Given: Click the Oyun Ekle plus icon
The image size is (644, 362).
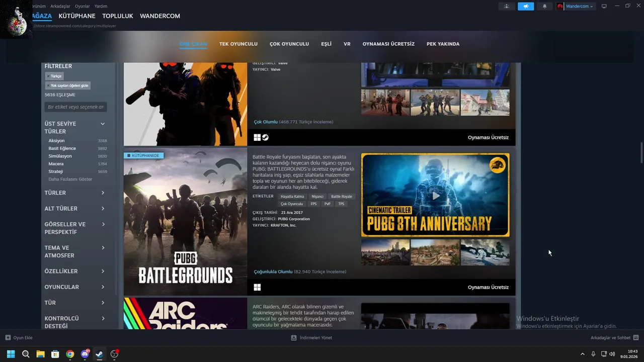Looking at the screenshot, I should [8, 338].
